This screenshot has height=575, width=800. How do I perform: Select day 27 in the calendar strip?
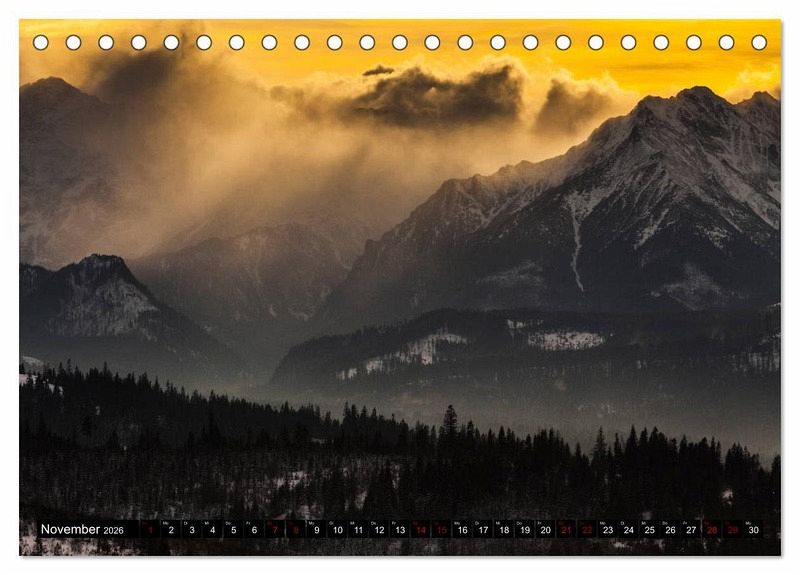[x=691, y=529]
